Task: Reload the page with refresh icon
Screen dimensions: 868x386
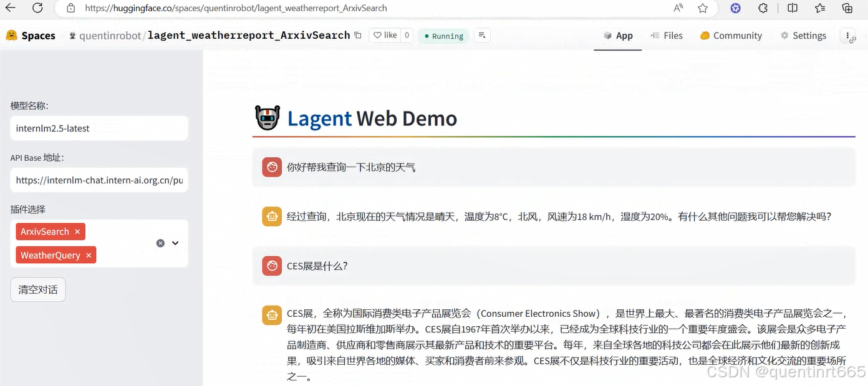Action: pos(37,8)
